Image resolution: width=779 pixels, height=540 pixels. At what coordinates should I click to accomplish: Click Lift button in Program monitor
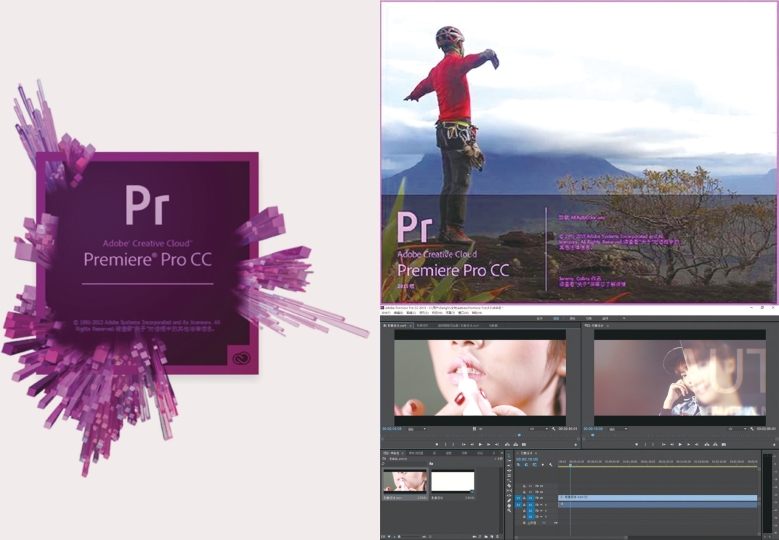pyautogui.click(x=707, y=445)
